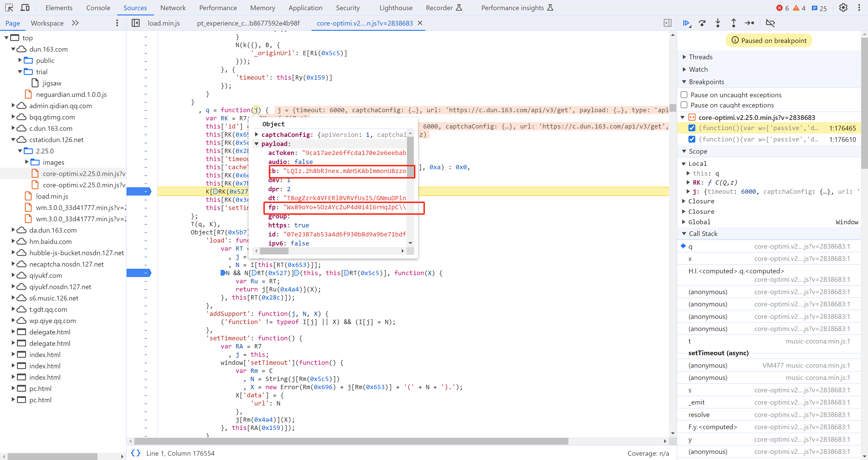Expand hm.baidu.com domain in tree

[x=13, y=241]
